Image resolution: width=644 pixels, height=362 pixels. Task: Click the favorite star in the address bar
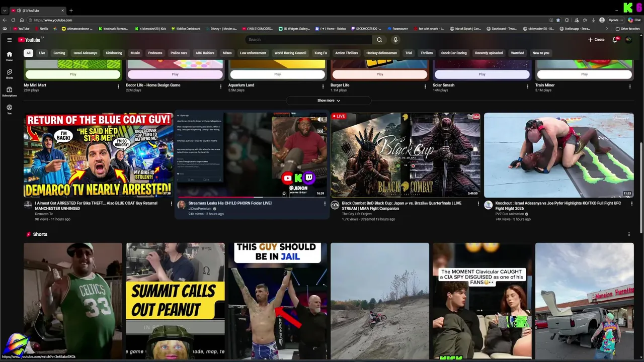558,20
